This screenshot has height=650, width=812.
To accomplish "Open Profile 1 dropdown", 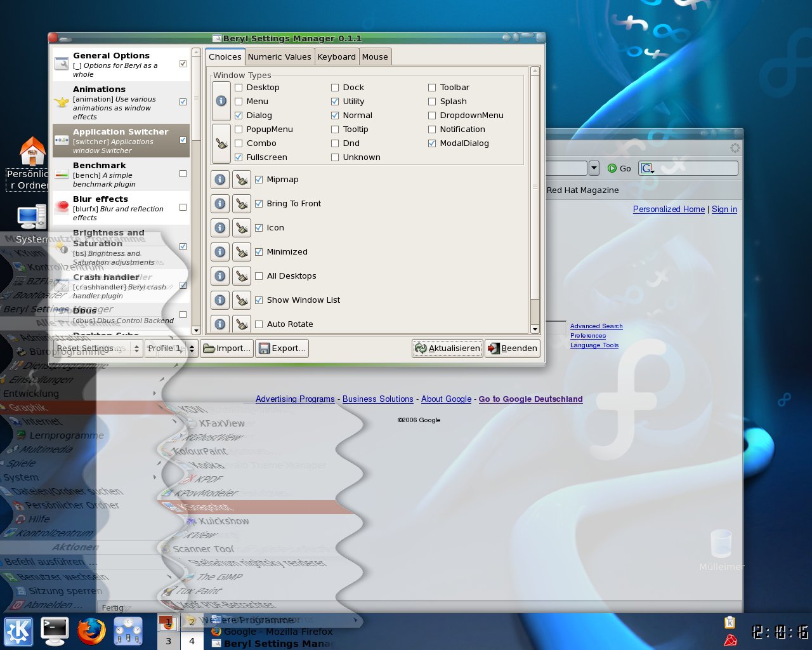I will (x=171, y=348).
